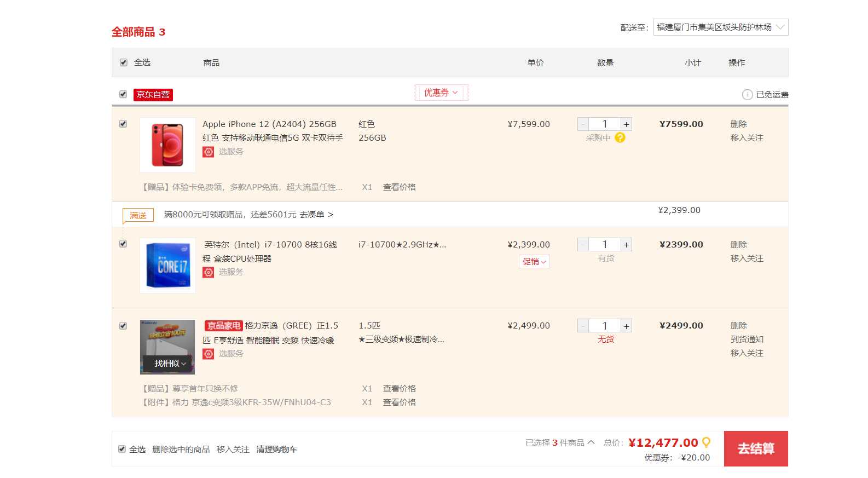Viewport: 868px width, 478px height.
Task: Click 去凑单 link in 满送 banner
Action: click(x=316, y=215)
